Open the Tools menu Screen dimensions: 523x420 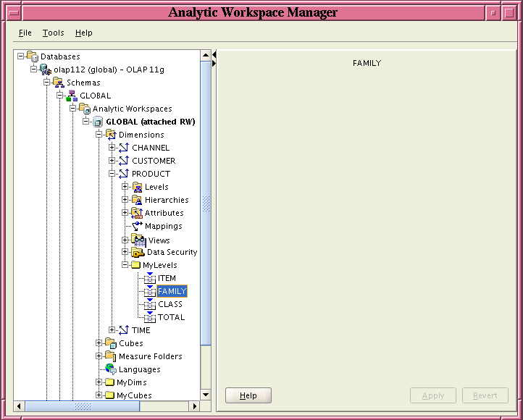pyautogui.click(x=53, y=33)
